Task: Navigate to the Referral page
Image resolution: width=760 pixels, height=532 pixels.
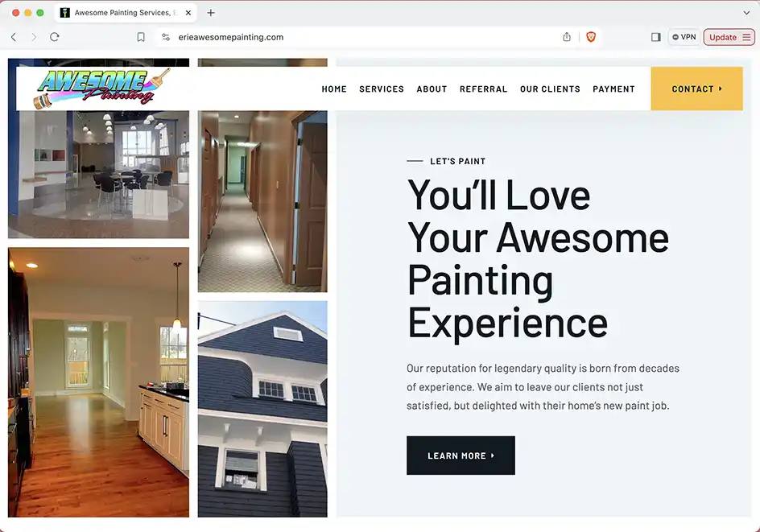Action: click(x=483, y=89)
